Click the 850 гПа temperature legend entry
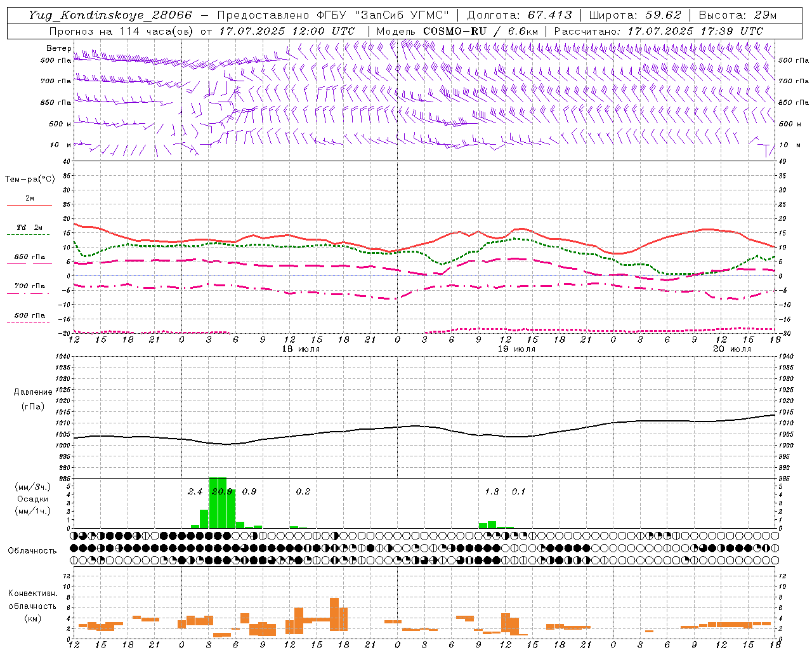 tap(30, 257)
